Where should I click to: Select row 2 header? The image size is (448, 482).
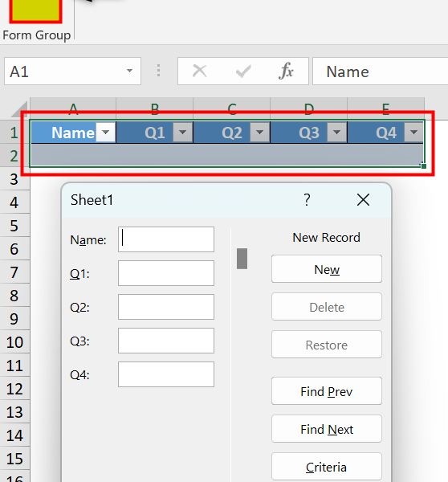click(14, 156)
